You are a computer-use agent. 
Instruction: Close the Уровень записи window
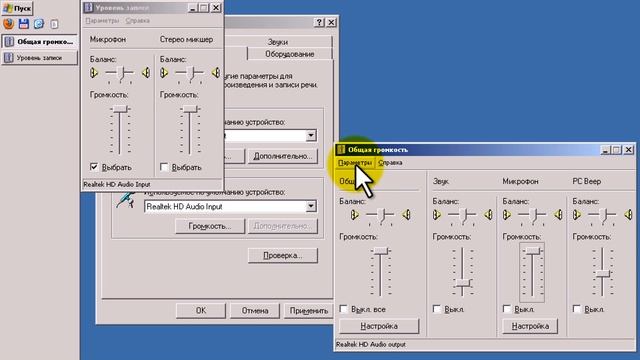click(x=216, y=8)
